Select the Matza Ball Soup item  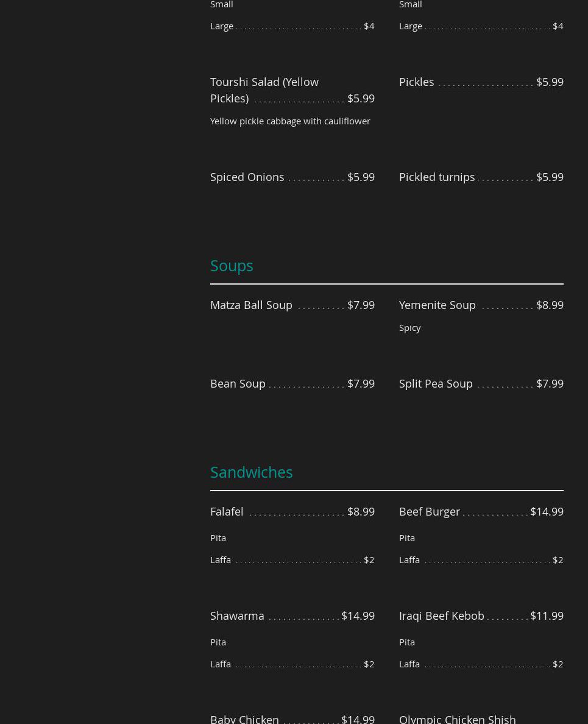(x=251, y=305)
